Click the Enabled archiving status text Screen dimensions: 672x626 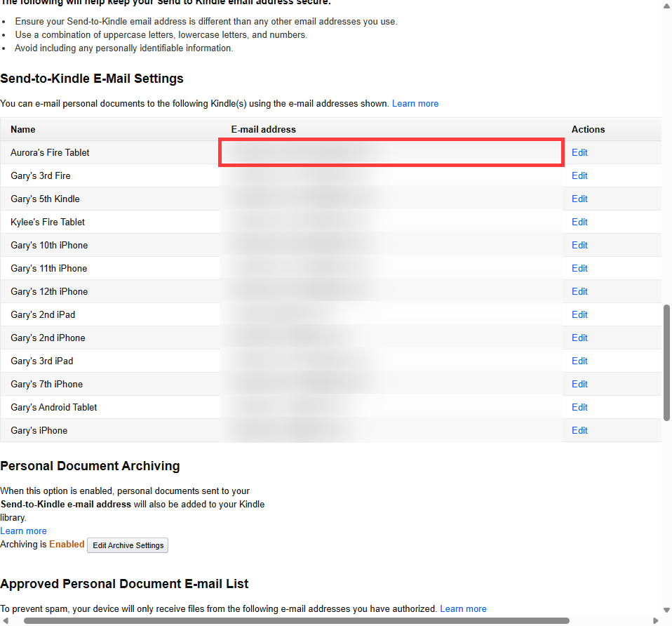coord(67,544)
